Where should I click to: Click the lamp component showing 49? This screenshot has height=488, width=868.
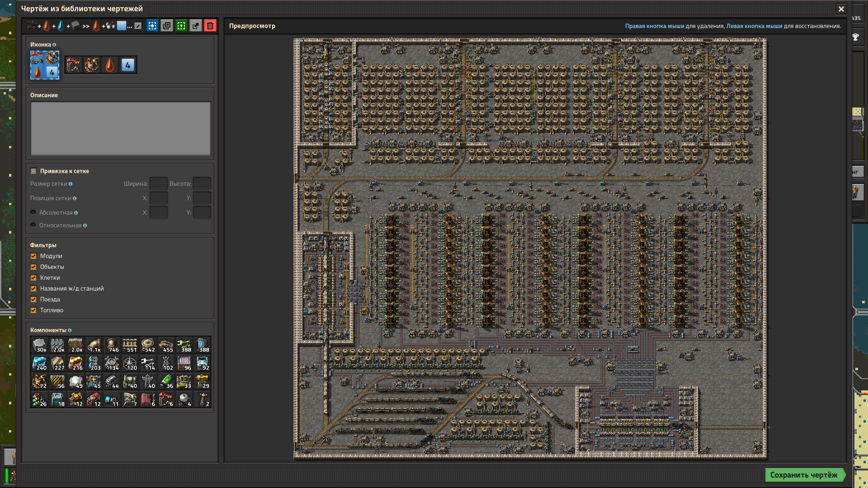click(75, 381)
